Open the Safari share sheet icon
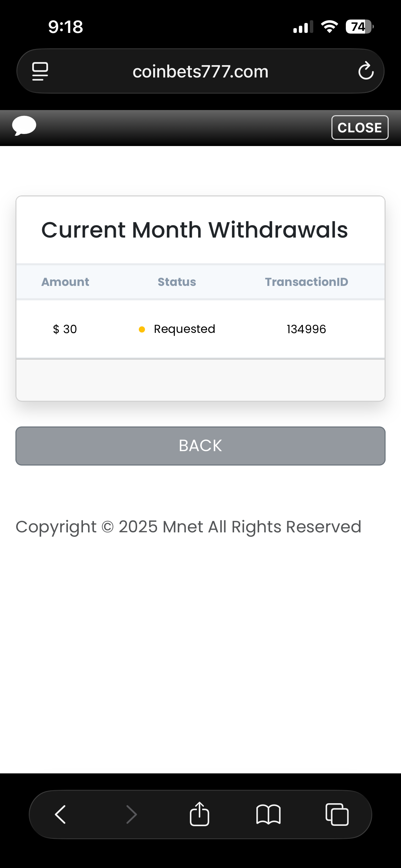Image resolution: width=401 pixels, height=868 pixels. tap(199, 814)
